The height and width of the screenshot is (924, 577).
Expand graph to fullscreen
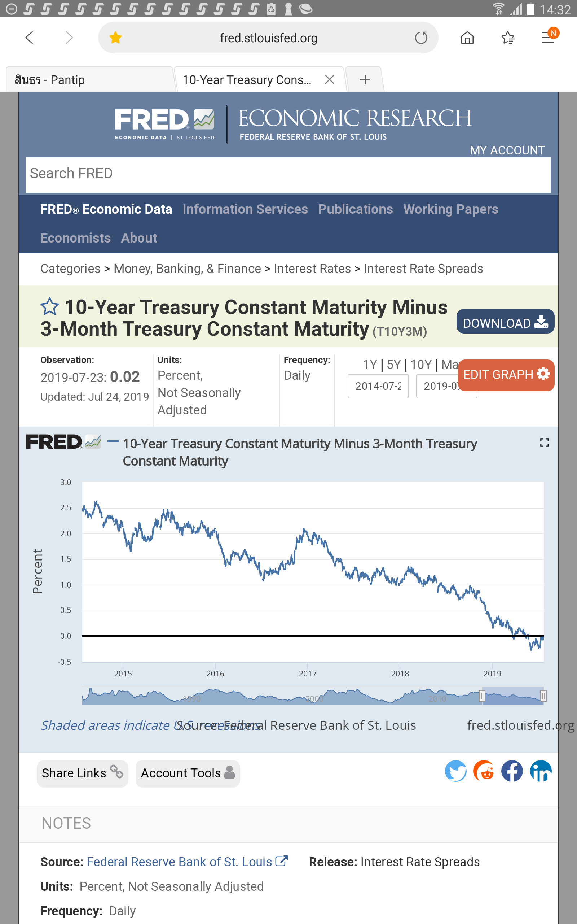pyautogui.click(x=544, y=443)
